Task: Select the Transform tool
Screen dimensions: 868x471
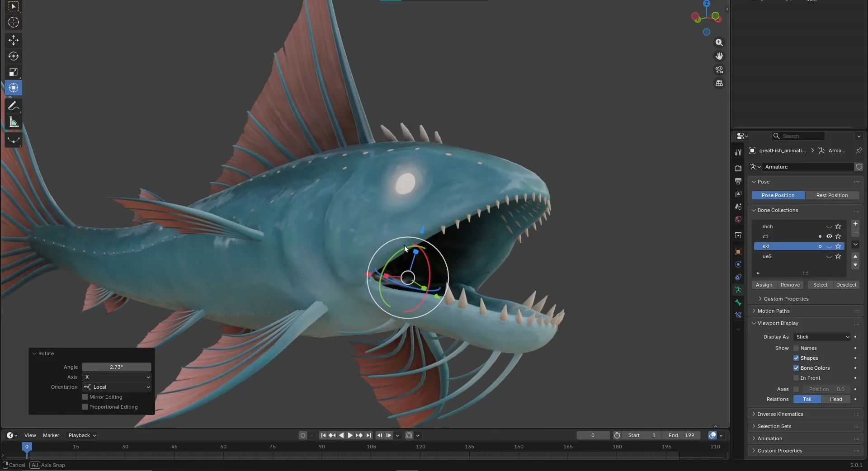Action: [14, 88]
